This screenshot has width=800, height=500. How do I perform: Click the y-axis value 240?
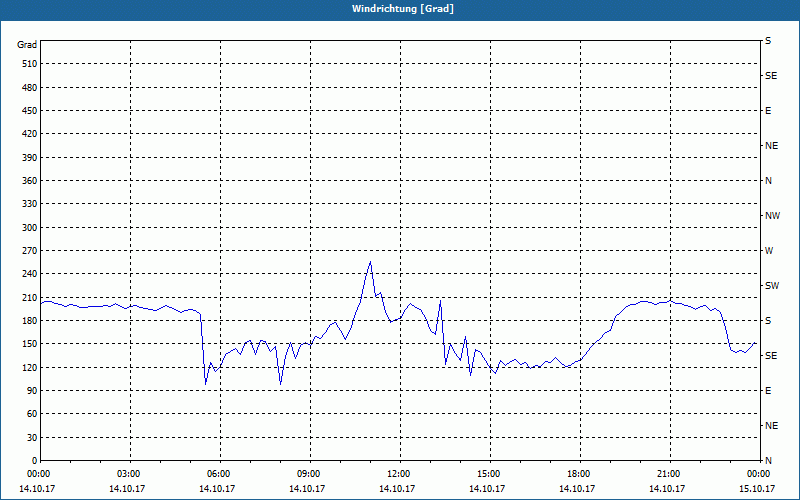pyautogui.click(x=30, y=274)
